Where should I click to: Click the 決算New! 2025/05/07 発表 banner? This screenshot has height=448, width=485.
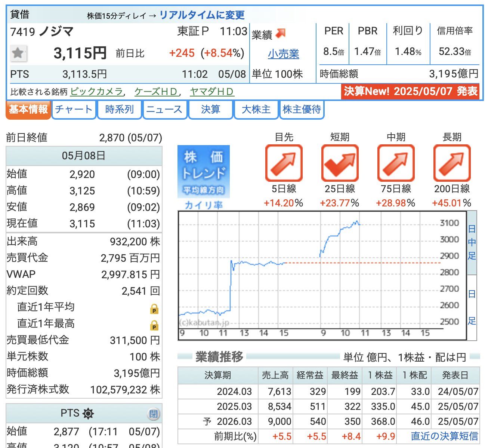410,91
